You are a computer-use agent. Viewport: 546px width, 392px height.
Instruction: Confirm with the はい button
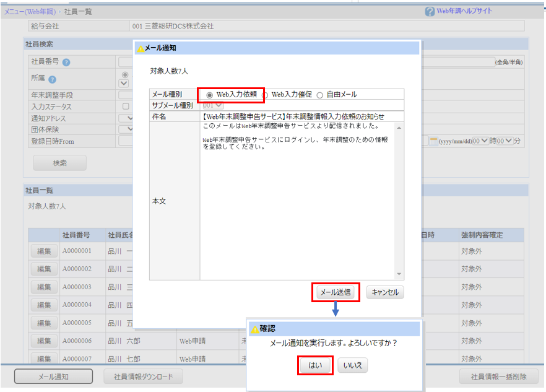(316, 365)
